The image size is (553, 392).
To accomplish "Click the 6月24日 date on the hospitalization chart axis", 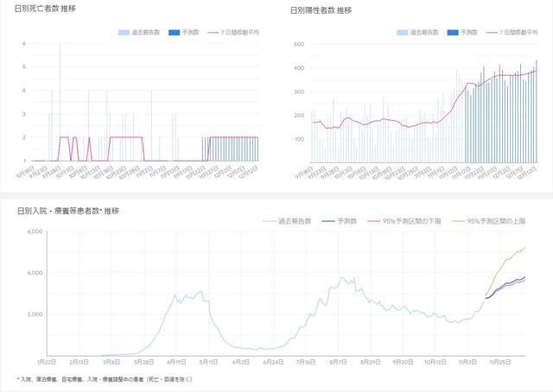I will coord(273,362).
